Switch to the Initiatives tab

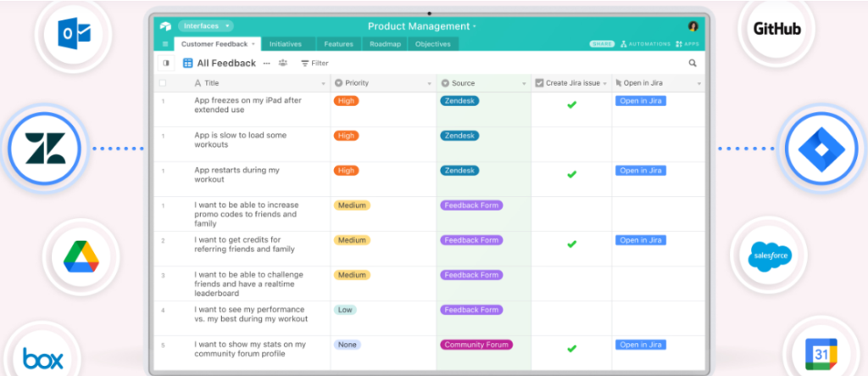click(286, 44)
